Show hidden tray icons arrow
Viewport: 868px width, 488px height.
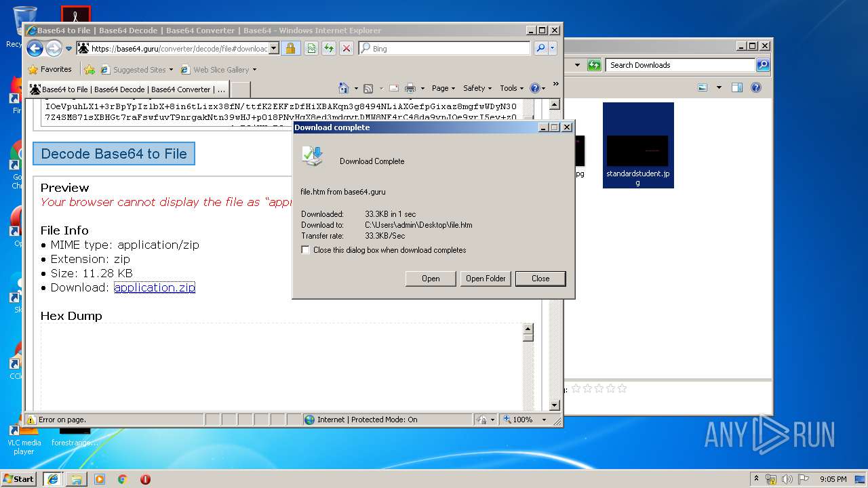(756, 479)
